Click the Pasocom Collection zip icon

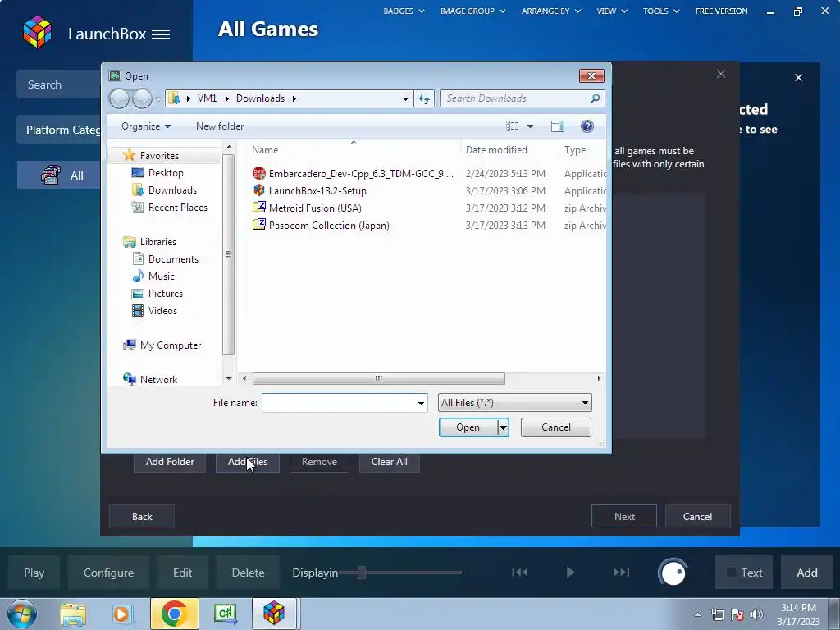click(259, 225)
